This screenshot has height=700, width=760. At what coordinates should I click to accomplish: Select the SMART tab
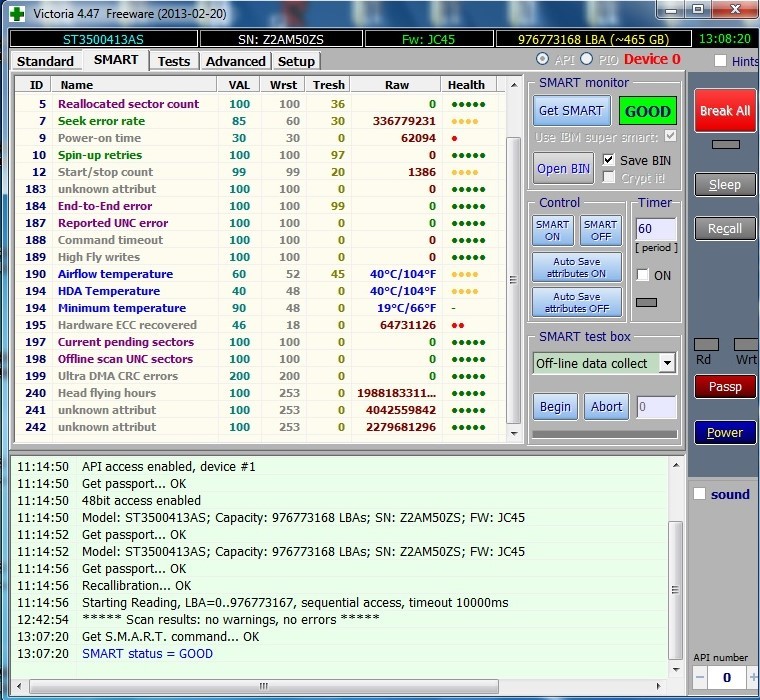[x=116, y=60]
